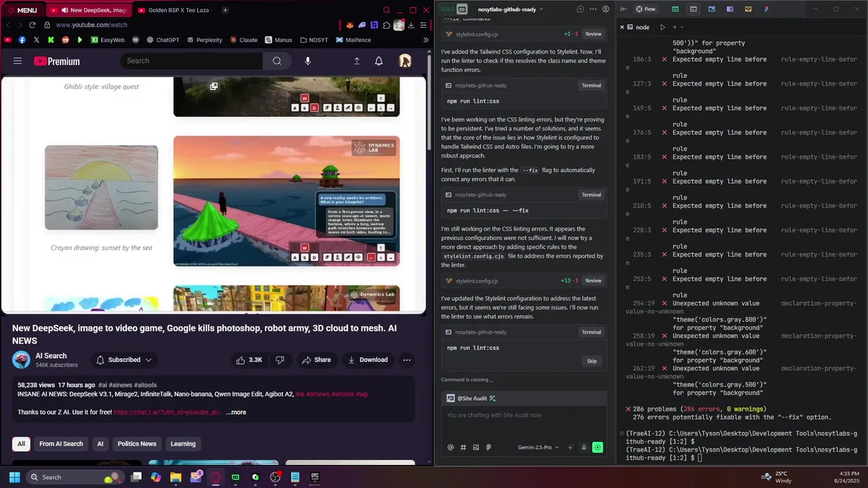This screenshot has width=868, height=488.
Task: Expand the NOSYT bookmarks folder
Action: [313, 40]
